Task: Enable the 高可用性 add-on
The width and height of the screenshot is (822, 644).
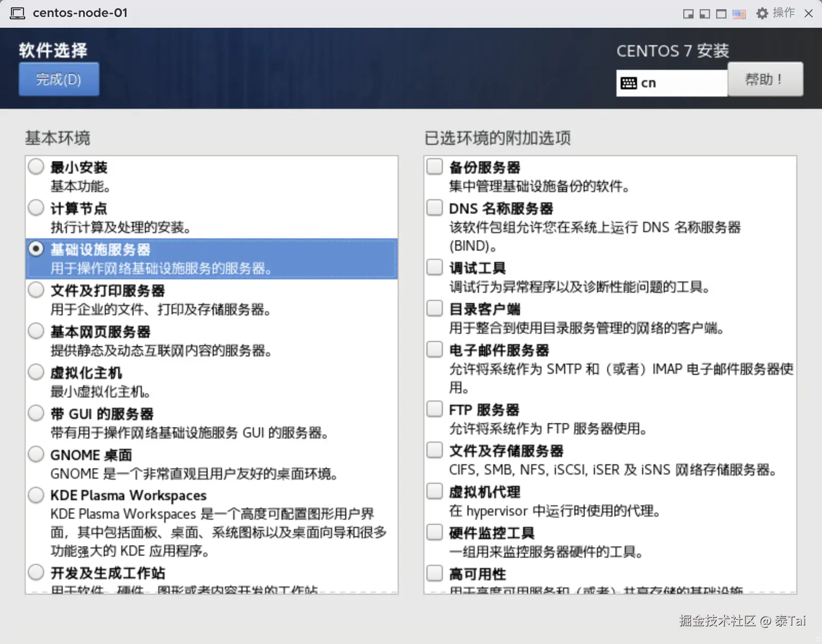Action: coord(434,573)
